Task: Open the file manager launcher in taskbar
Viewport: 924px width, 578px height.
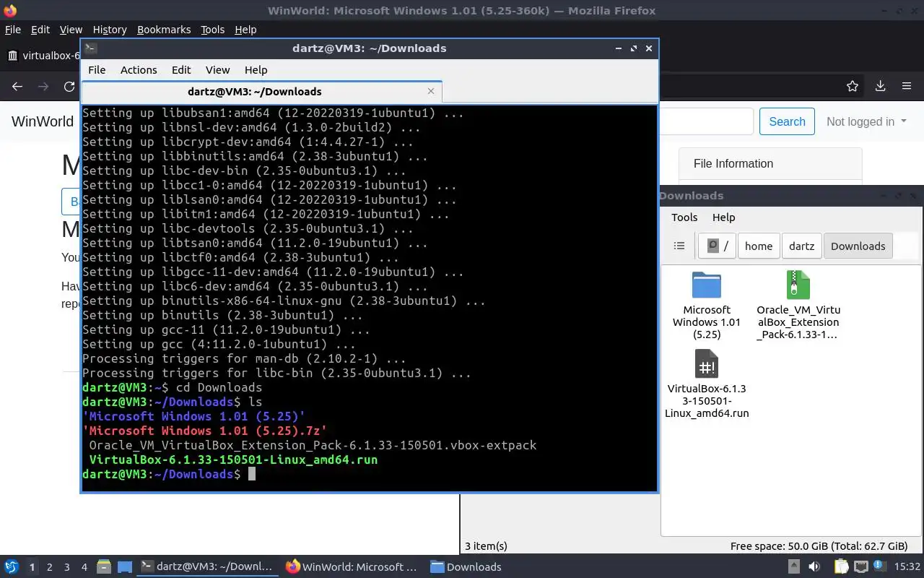Action: click(x=103, y=567)
